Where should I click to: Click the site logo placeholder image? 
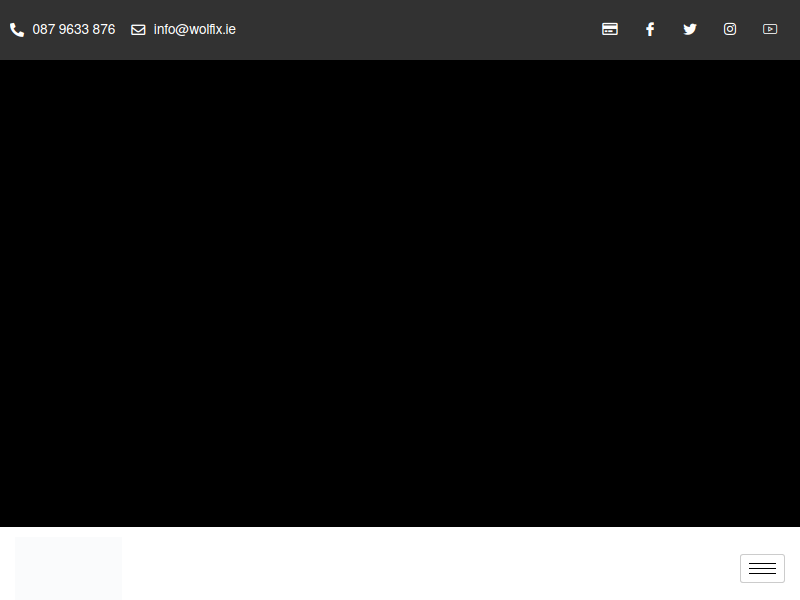[x=68, y=568]
